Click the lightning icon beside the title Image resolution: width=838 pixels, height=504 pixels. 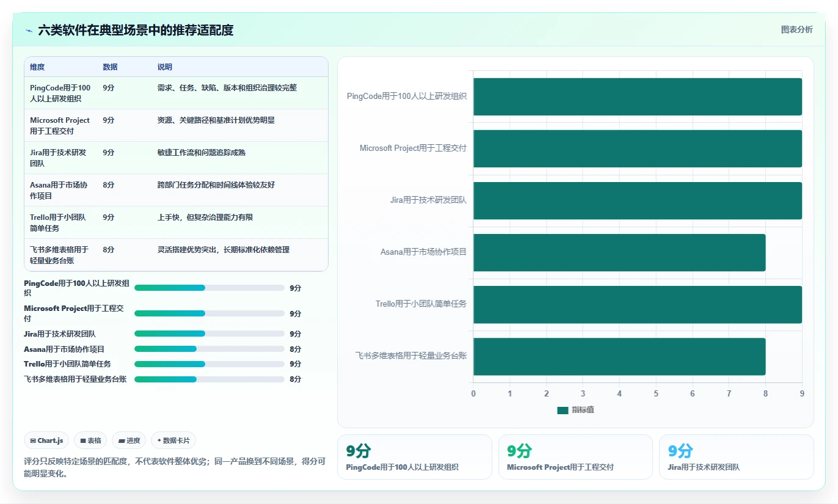click(x=29, y=31)
